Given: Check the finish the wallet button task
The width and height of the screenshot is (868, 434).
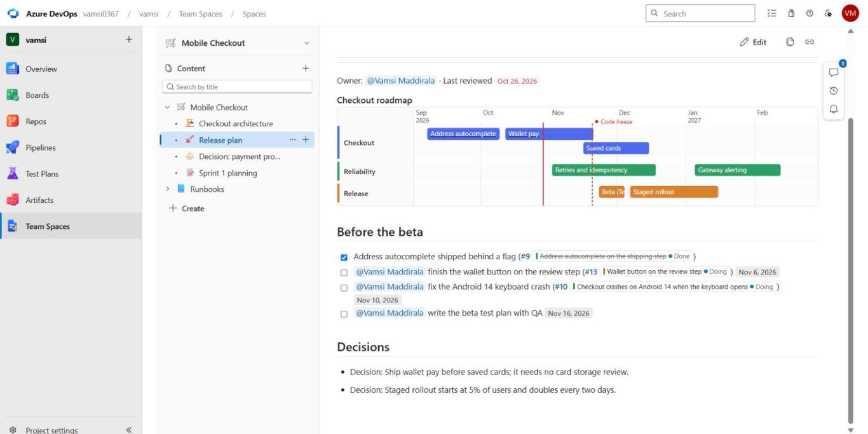Looking at the screenshot, I should pyautogui.click(x=344, y=273).
